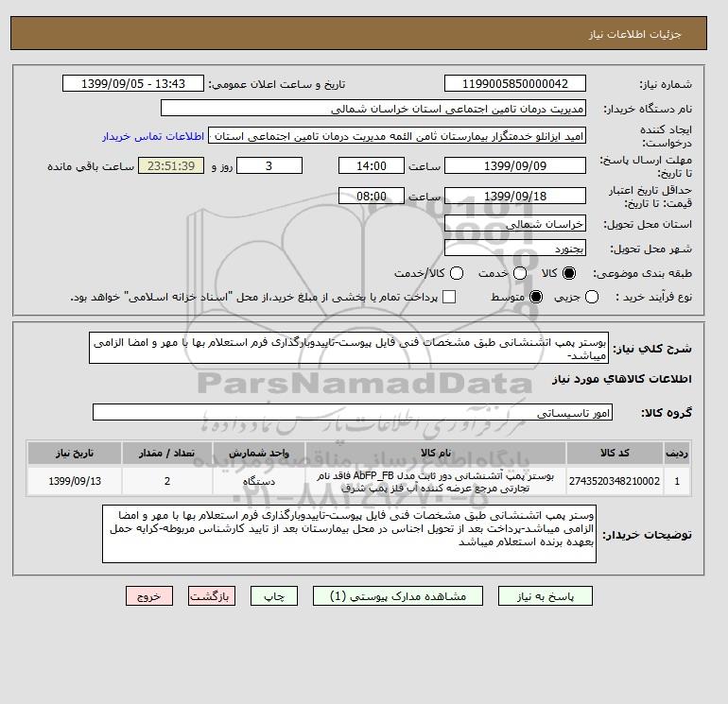The height and width of the screenshot is (704, 728).
Task: Click the delivery province field خراسان شمالی
Action: (x=515, y=224)
